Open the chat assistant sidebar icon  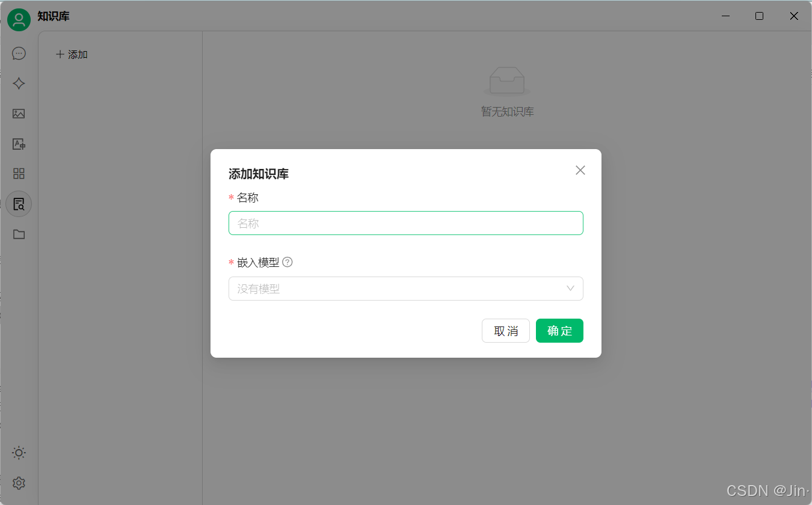click(19, 54)
